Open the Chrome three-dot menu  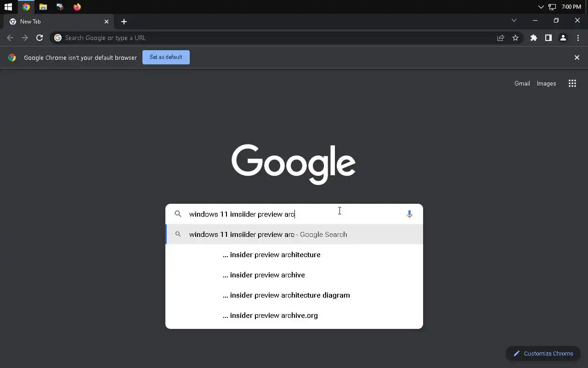point(578,38)
